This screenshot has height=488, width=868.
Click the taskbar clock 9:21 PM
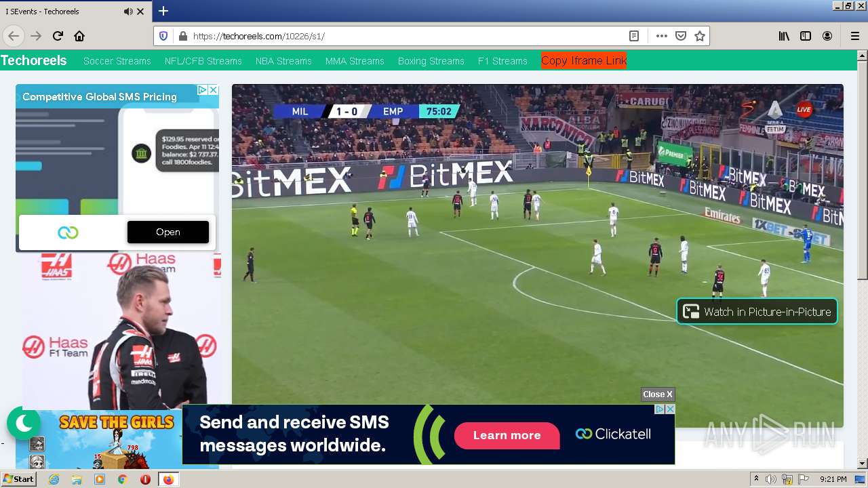pos(833,479)
